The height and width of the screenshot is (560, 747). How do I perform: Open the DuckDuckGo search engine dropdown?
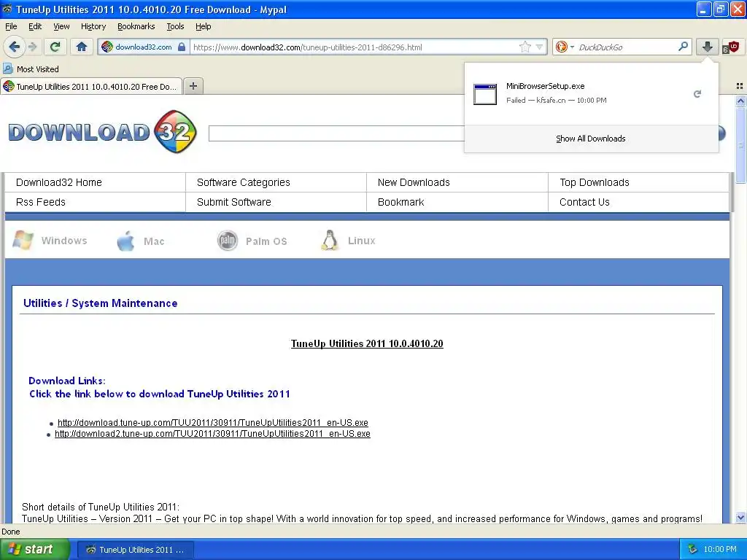(565, 47)
